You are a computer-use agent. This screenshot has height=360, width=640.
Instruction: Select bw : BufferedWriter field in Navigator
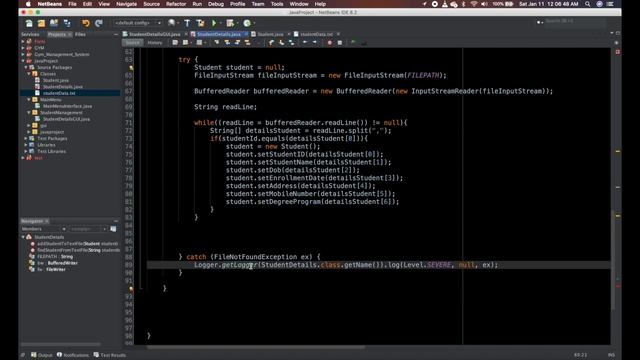tap(57, 263)
